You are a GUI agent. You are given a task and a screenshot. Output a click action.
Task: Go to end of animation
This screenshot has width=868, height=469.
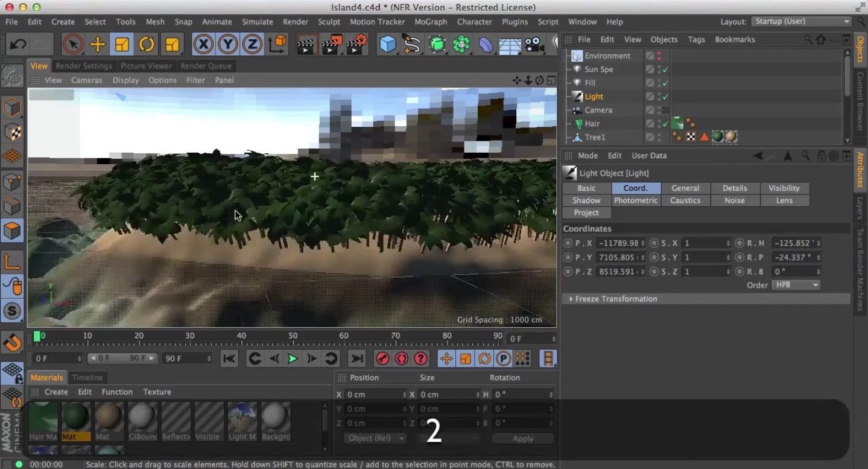(357, 359)
